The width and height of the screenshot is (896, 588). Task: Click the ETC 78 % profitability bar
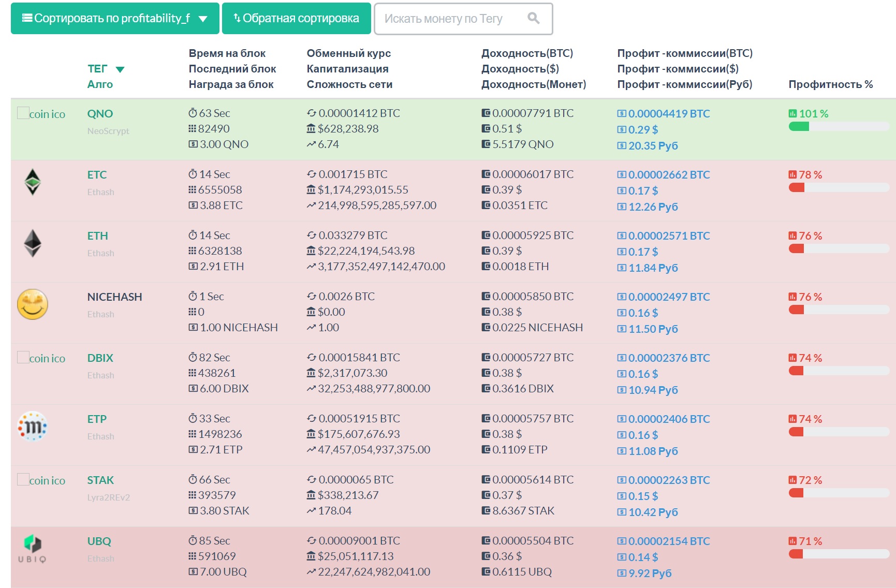tap(839, 187)
